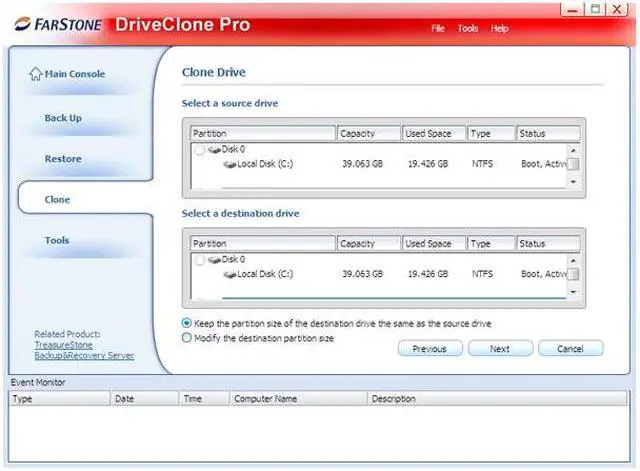The width and height of the screenshot is (640, 471).
Task: Click Event Monitor Description column header
Action: coord(498,399)
